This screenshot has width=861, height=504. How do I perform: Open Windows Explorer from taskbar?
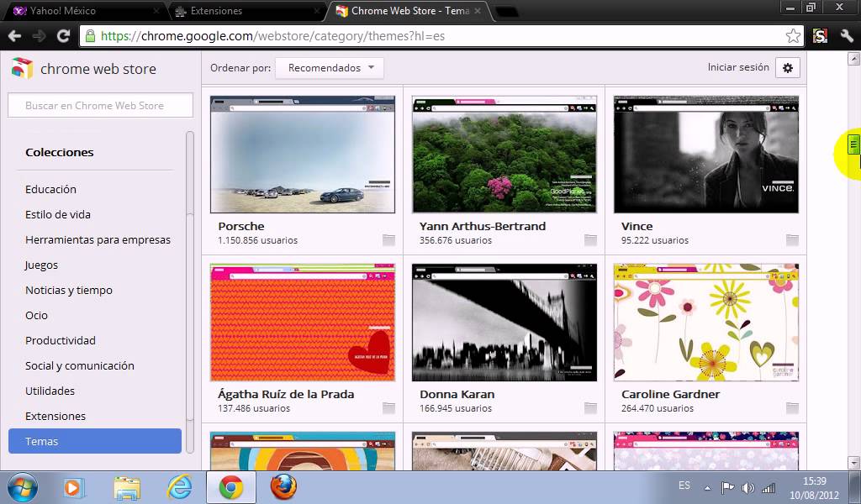click(127, 487)
